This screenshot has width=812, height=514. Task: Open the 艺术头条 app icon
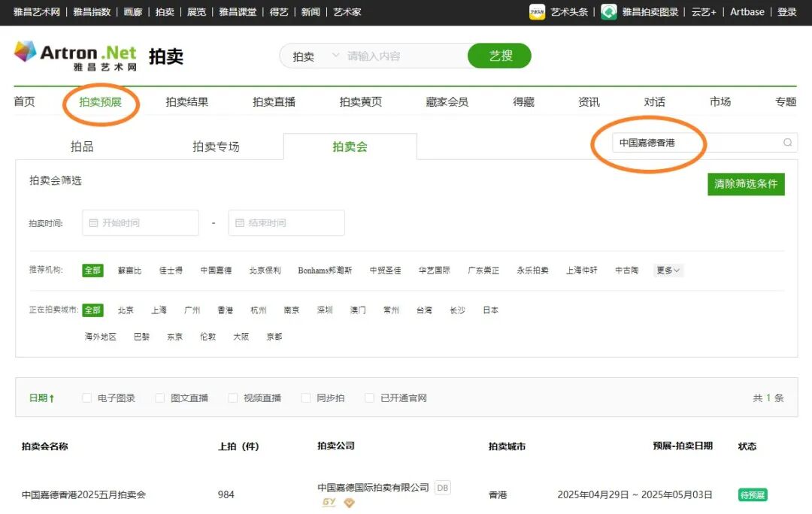(x=537, y=12)
